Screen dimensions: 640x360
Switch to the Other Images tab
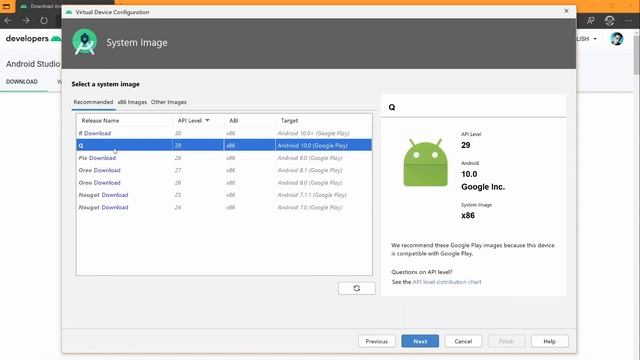169,102
